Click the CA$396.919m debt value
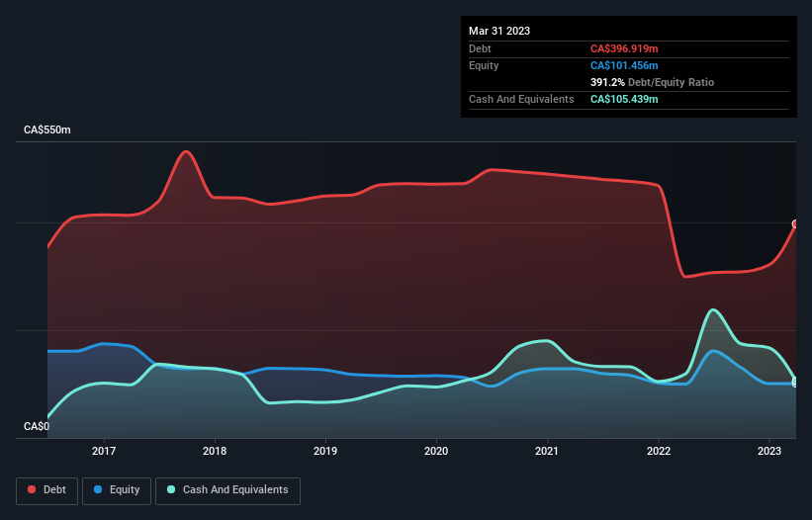 [x=624, y=48]
